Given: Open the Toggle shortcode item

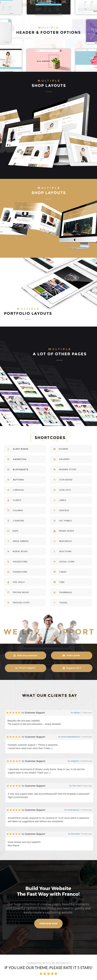Looking at the screenshot, I should click(x=71, y=603).
